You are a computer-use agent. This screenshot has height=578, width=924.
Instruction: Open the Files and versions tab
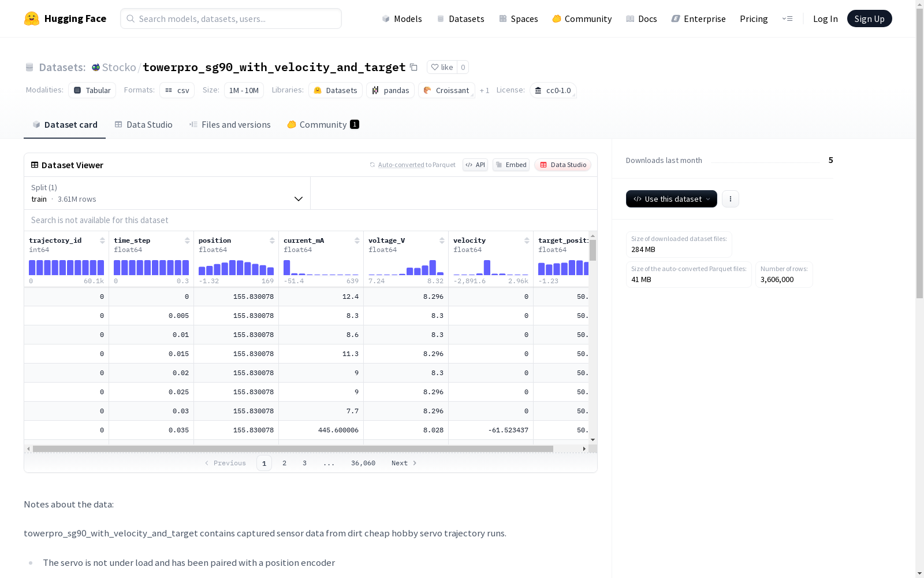[x=230, y=125]
